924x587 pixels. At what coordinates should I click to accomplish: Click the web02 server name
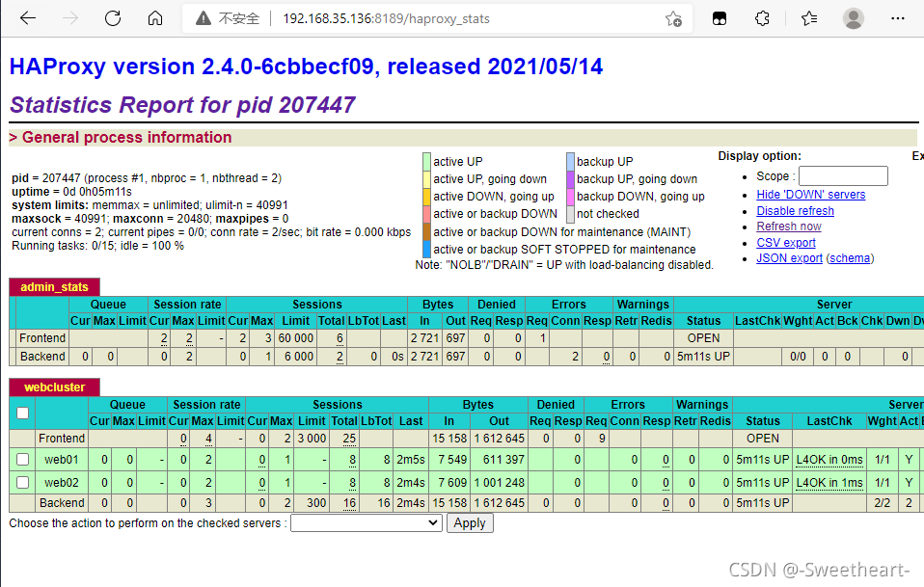coord(62,482)
